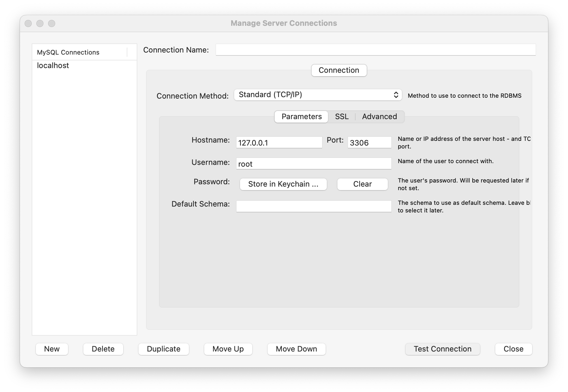The width and height of the screenshot is (568, 392).
Task: Click the Port field showing 3306
Action: coord(369,143)
